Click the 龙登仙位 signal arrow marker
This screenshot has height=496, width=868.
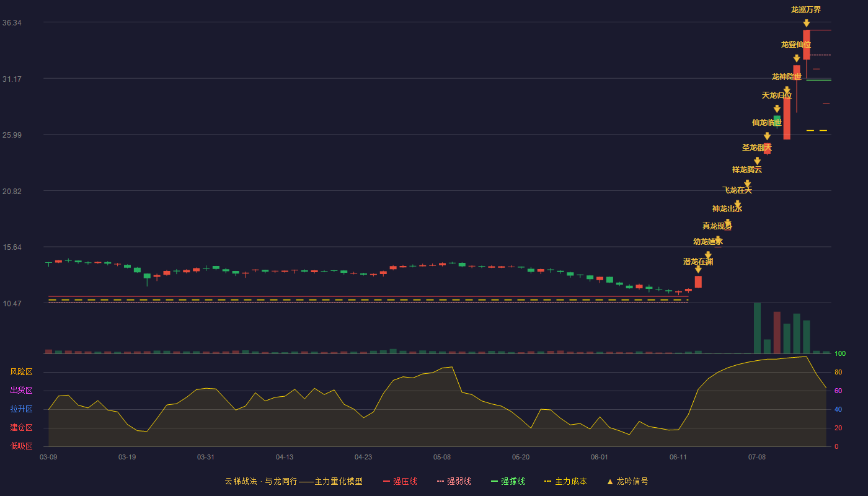(x=796, y=58)
